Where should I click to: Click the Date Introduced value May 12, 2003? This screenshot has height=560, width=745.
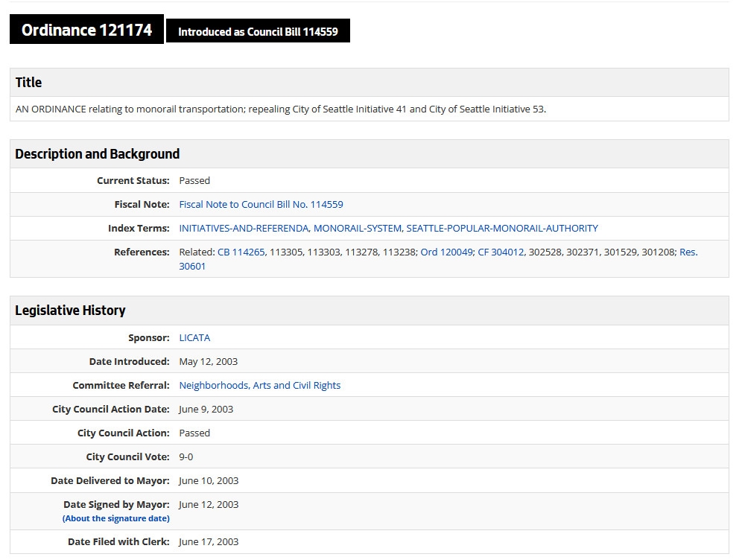[208, 361]
